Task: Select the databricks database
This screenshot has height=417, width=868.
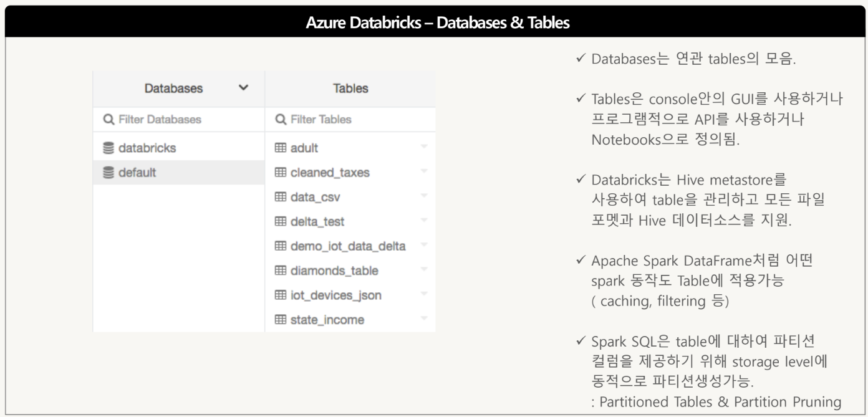Action: [147, 148]
